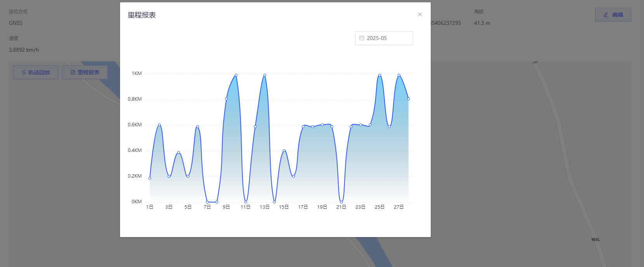Select the 25日 peak data point
This screenshot has height=267, width=644.
[379, 75]
